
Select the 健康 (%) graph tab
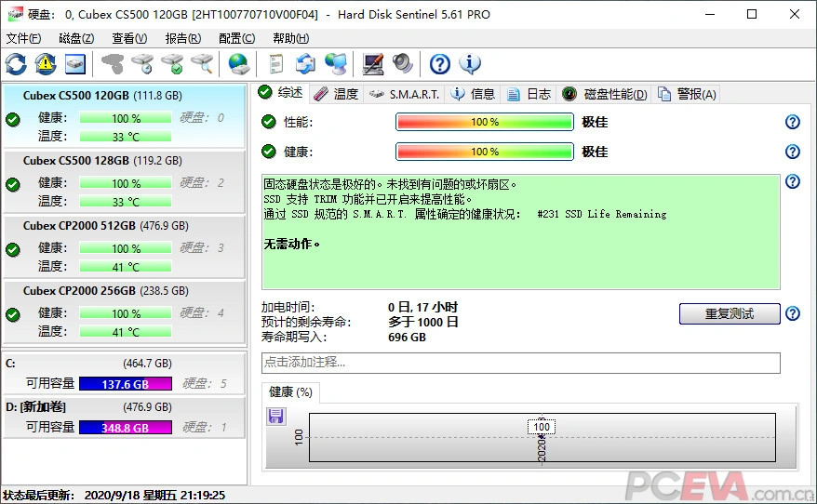click(290, 392)
